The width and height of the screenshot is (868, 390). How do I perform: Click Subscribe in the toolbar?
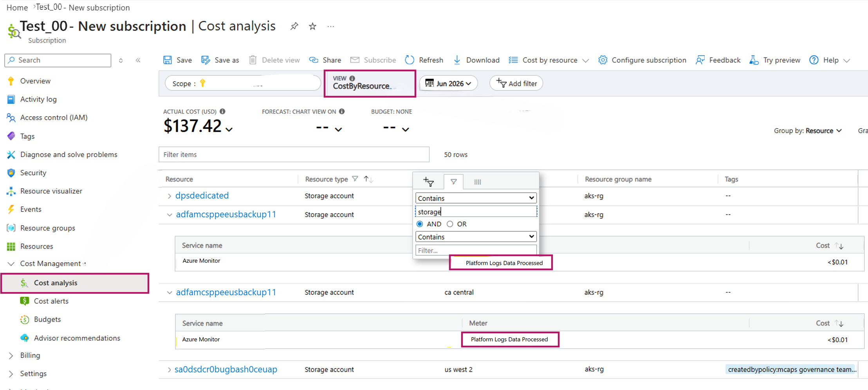pyautogui.click(x=373, y=60)
